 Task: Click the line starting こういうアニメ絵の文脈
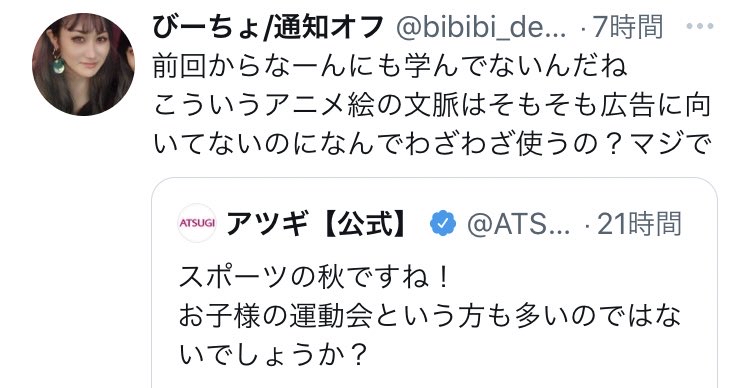(431, 106)
